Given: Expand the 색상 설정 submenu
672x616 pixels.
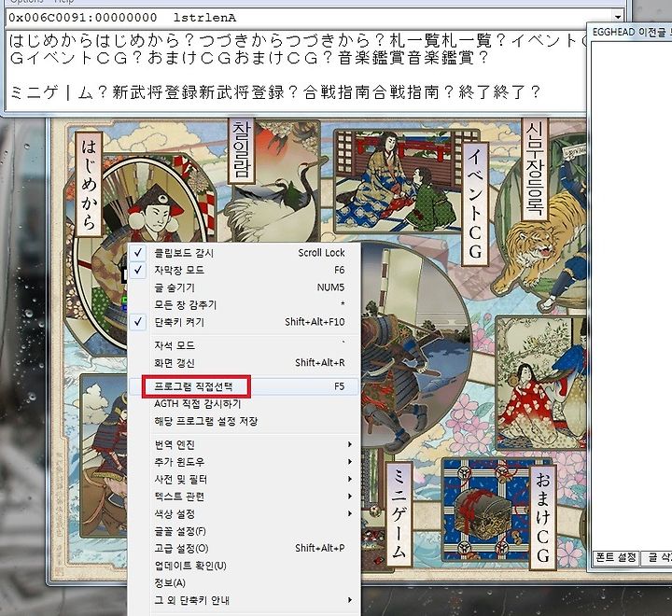Looking at the screenshot, I should (x=244, y=513).
